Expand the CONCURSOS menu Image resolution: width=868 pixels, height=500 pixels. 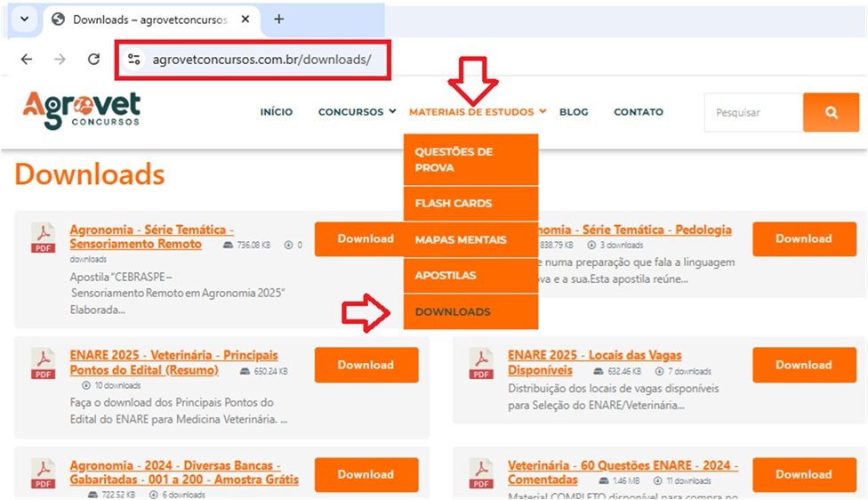coord(357,112)
